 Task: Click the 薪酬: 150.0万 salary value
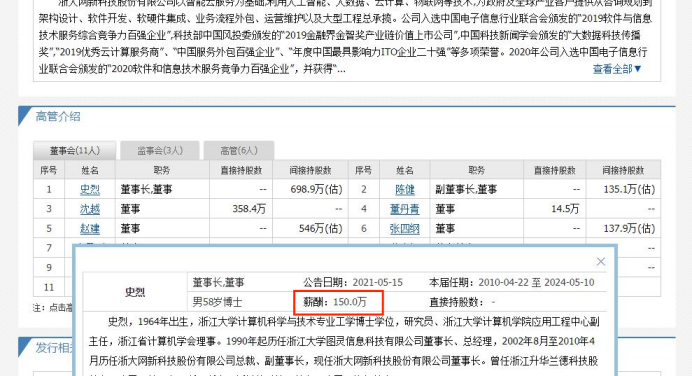(x=335, y=302)
